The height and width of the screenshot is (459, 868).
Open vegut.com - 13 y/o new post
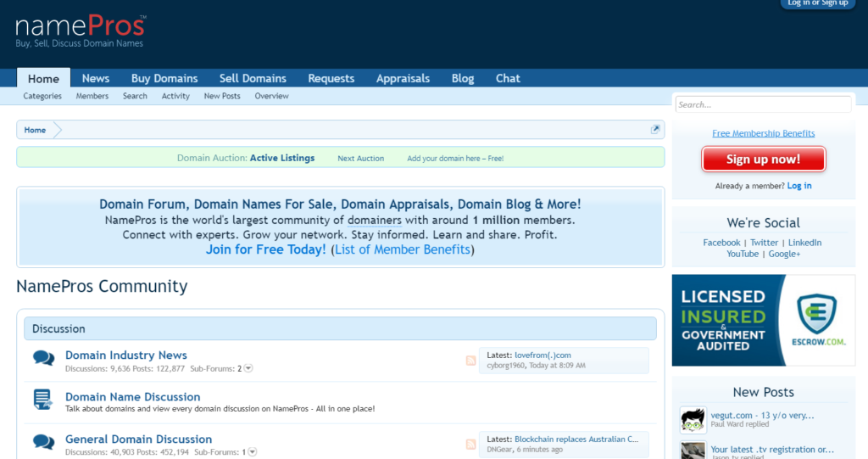pyautogui.click(x=762, y=415)
